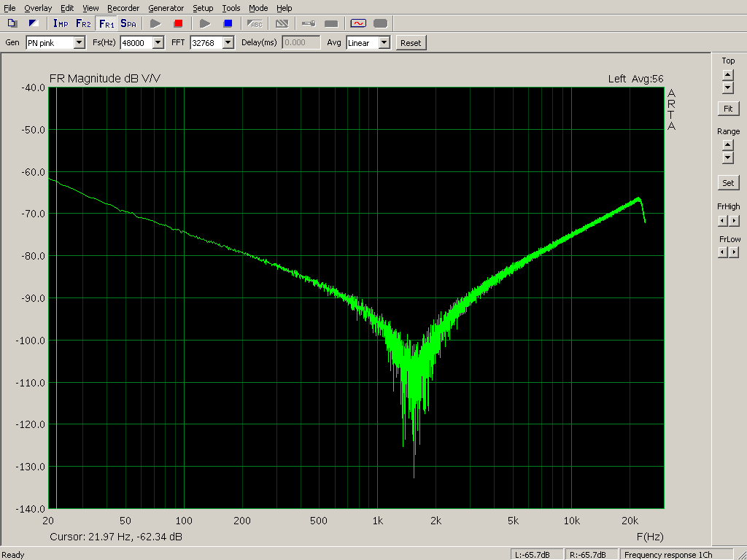Click the ABC text overlay icon
Viewport: 747px width, 560px height.
tap(255, 23)
